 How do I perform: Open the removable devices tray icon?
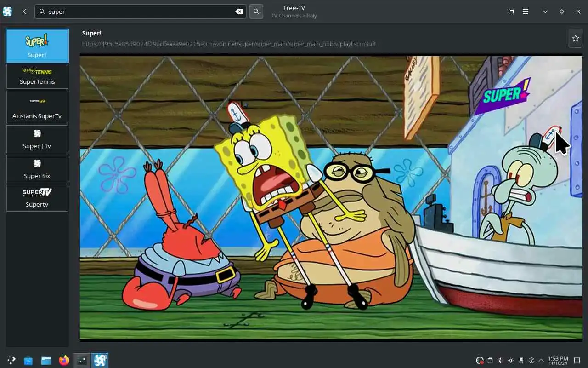click(x=521, y=361)
